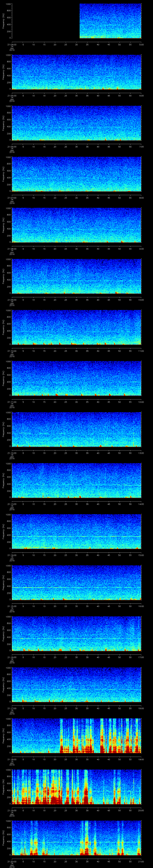
Task: Click the '12:00' end label
Action: tap(141, 402)
